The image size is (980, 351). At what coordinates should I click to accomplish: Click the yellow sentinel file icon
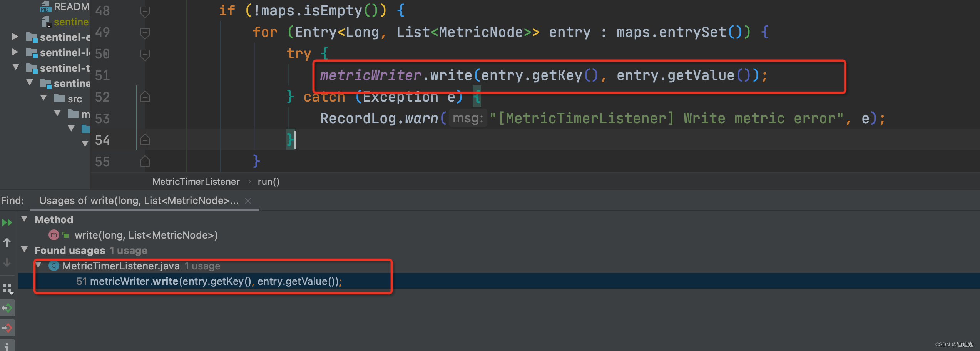(x=46, y=22)
